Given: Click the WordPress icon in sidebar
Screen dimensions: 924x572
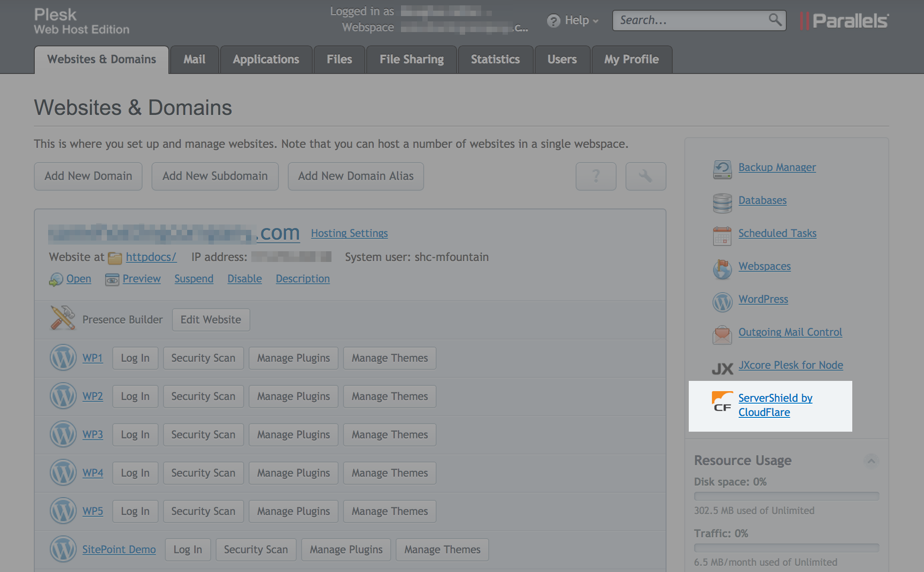Looking at the screenshot, I should point(722,302).
